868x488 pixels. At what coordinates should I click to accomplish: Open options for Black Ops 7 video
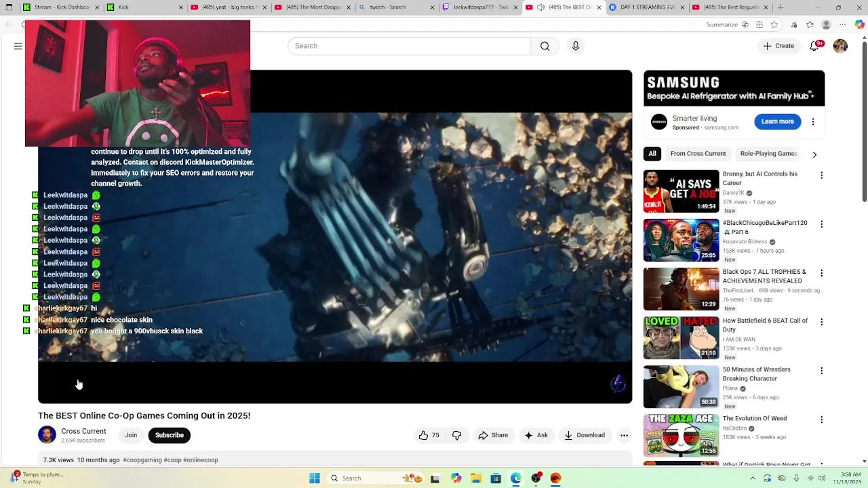[821, 272]
